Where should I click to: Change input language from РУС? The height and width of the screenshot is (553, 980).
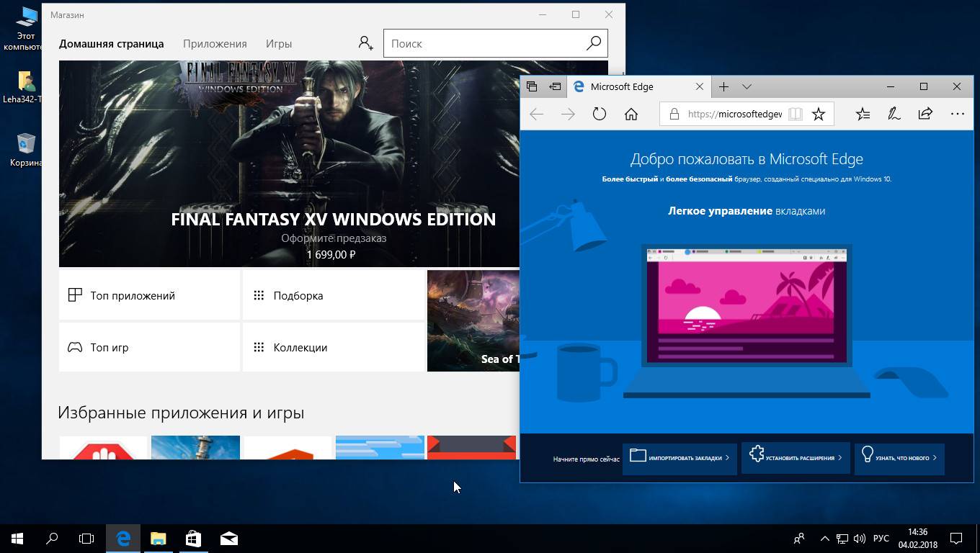[x=881, y=538]
